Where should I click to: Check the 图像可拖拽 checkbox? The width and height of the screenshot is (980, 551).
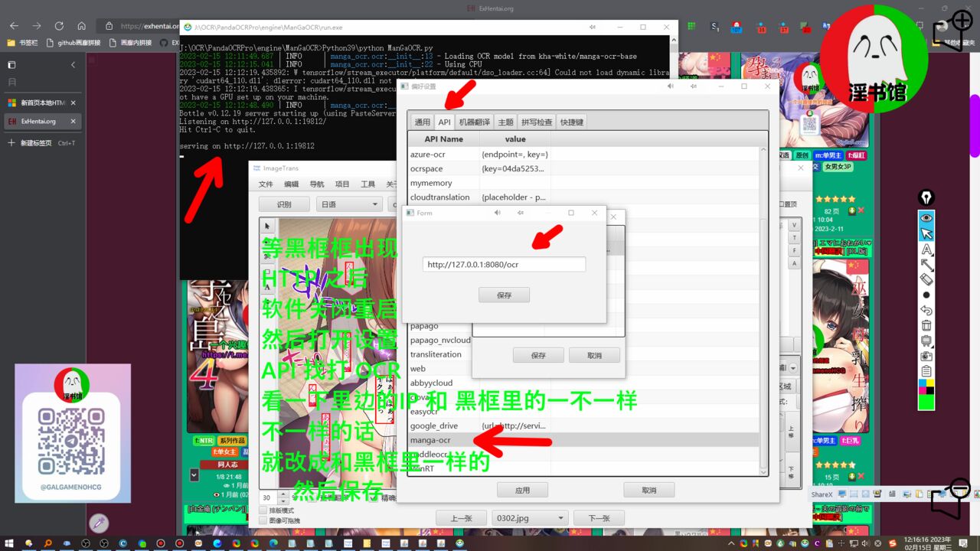click(263, 520)
